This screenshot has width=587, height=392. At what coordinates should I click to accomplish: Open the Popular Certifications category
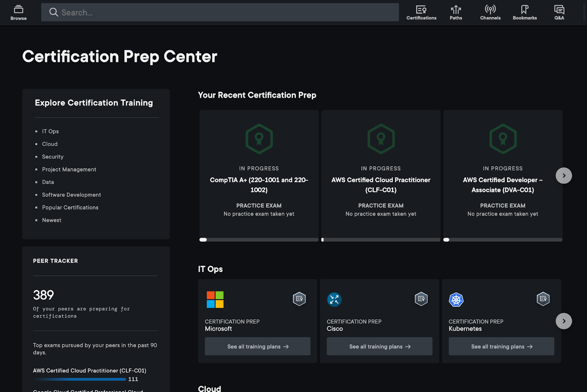70,207
